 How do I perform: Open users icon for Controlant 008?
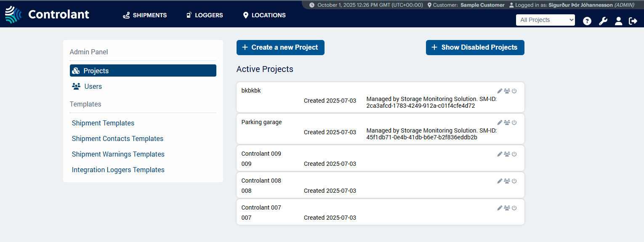[x=507, y=181]
